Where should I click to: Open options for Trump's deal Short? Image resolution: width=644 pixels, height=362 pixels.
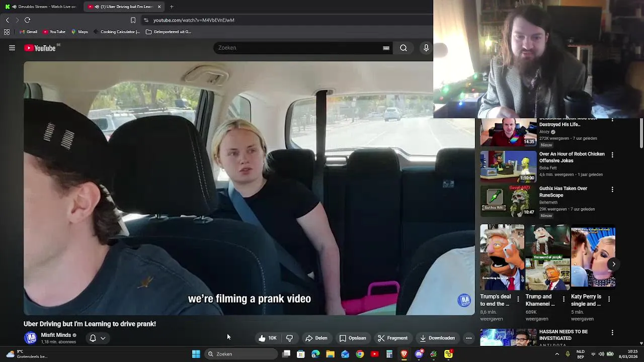pos(518,299)
